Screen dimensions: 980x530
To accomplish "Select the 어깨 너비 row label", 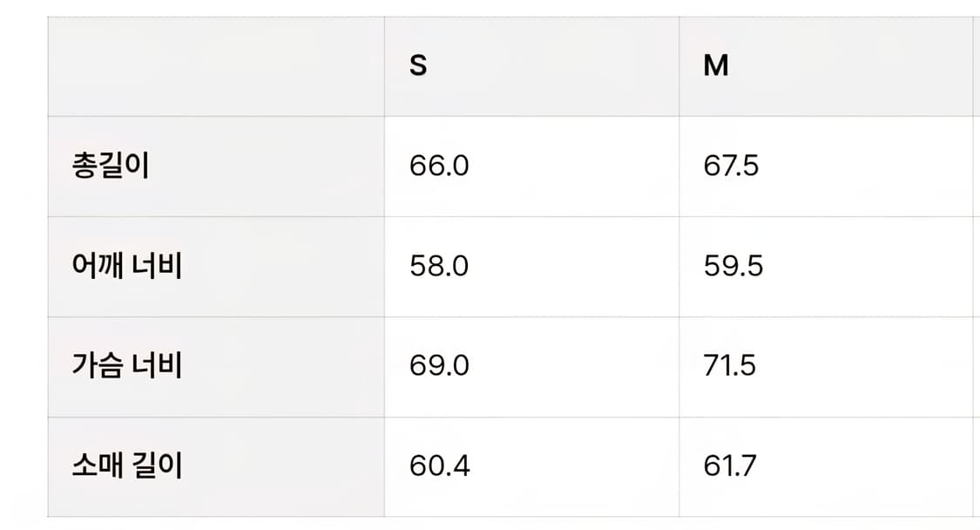I will [x=127, y=266].
